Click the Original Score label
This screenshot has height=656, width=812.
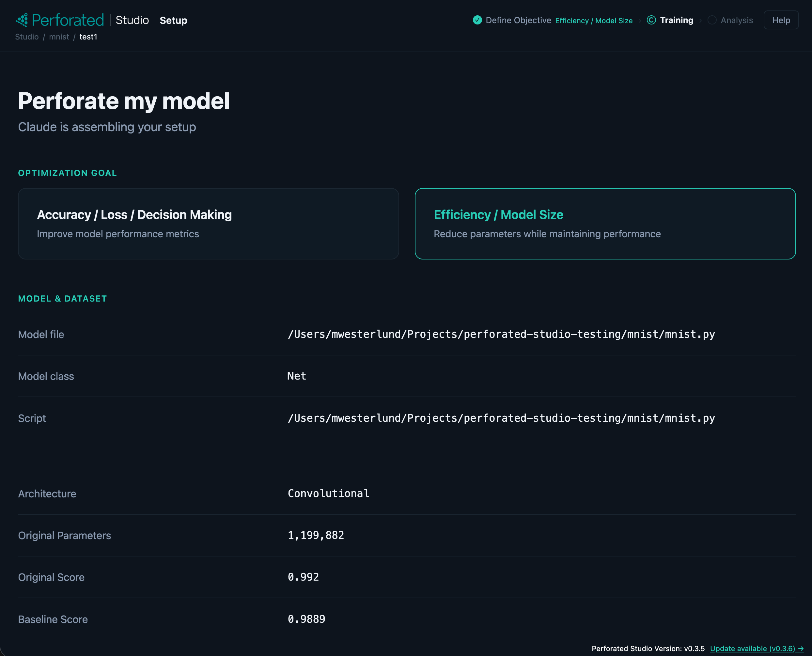tap(51, 577)
